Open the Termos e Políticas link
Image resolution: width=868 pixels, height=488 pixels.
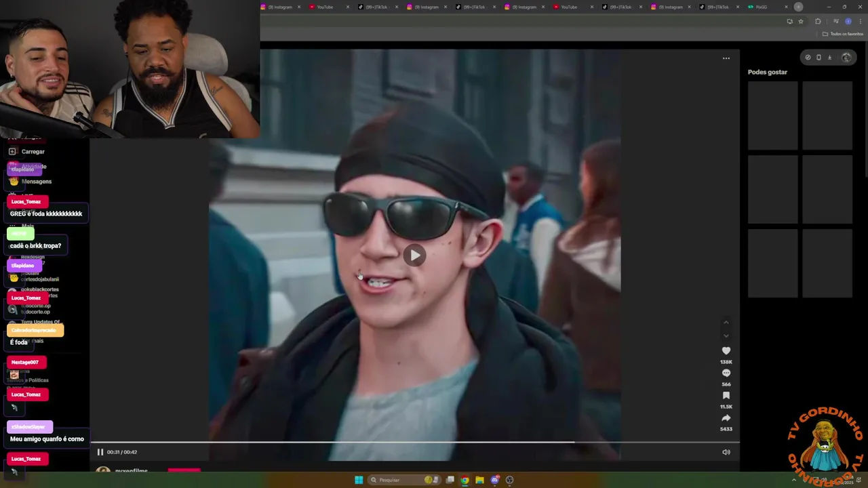28,380
